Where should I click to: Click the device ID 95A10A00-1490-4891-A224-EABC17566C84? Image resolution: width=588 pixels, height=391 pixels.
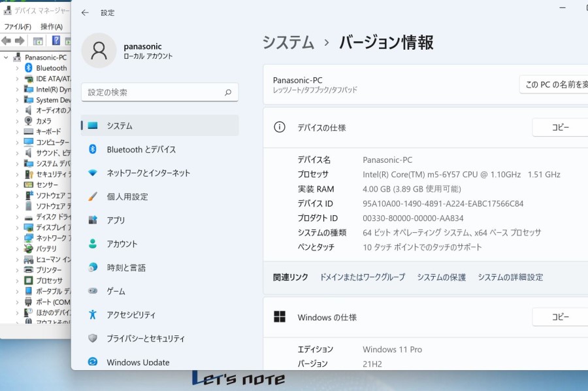443,204
